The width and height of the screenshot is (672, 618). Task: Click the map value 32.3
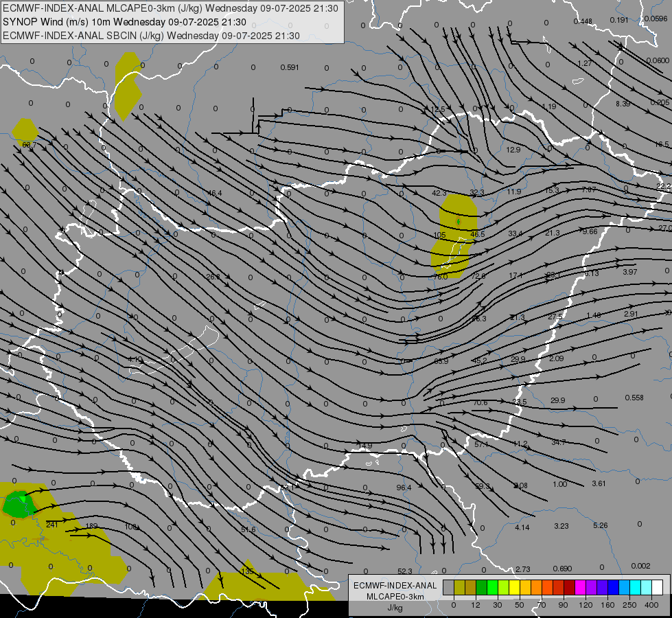coord(477,192)
